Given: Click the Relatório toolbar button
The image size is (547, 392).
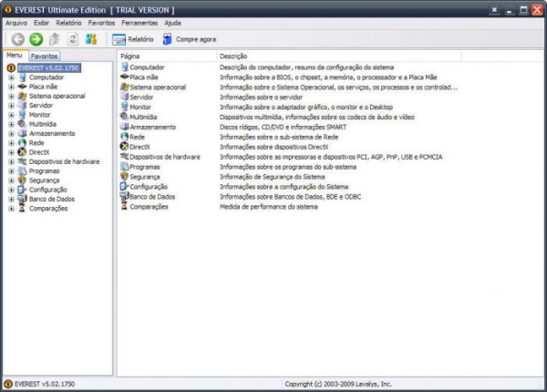Looking at the screenshot, I should tap(133, 39).
